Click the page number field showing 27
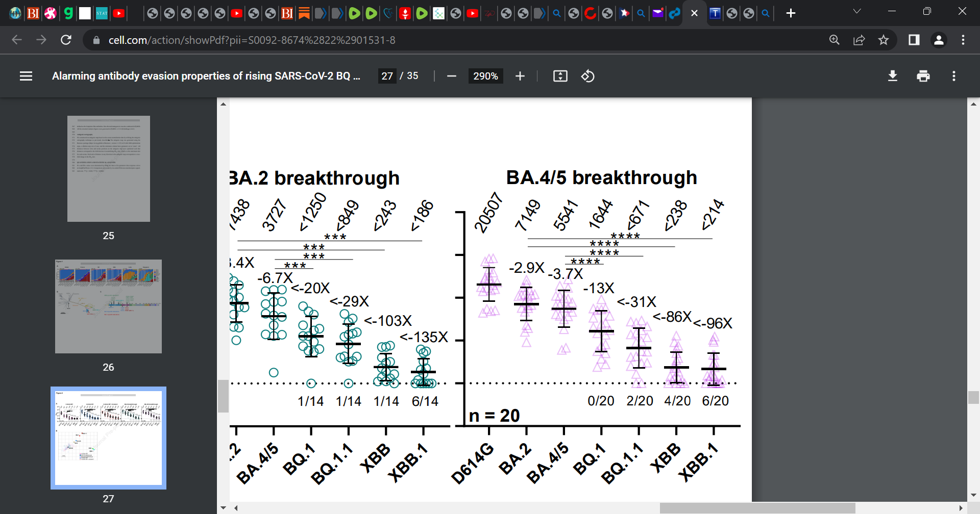 [387, 76]
